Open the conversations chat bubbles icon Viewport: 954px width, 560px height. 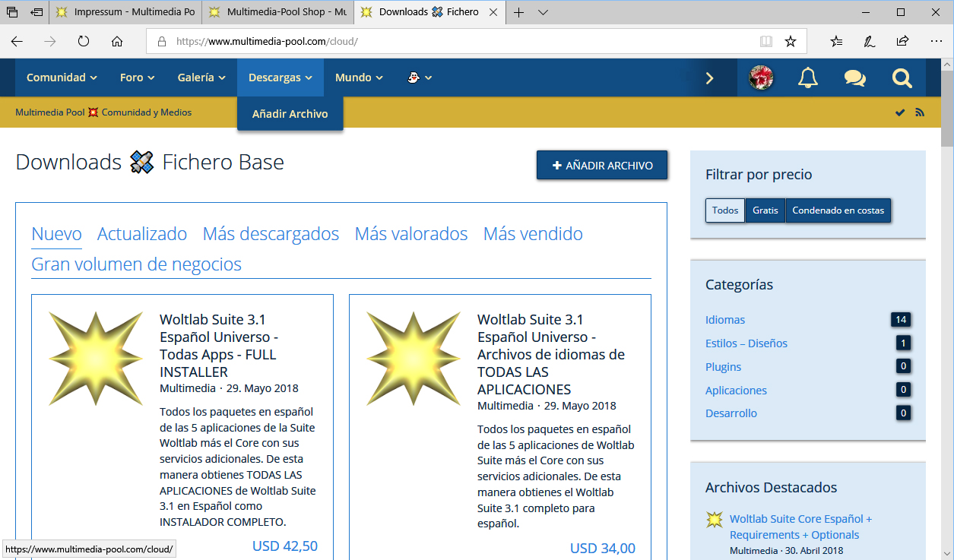click(x=855, y=78)
